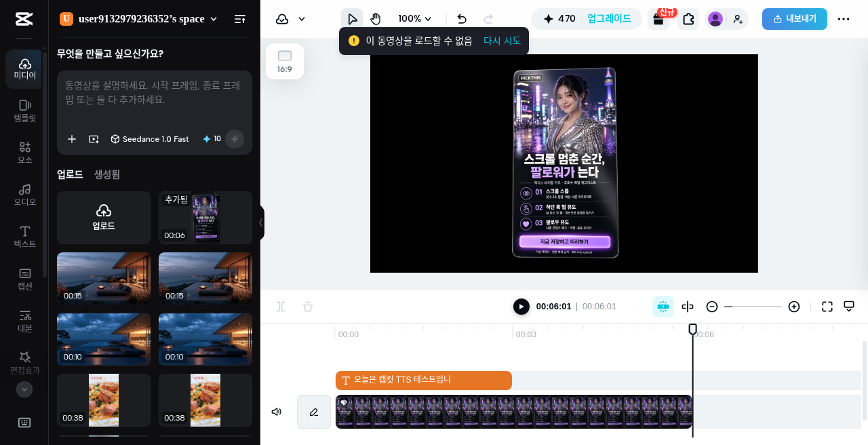This screenshot has width=868, height=445.
Task: Select the hand pan tool
Action: [376, 19]
